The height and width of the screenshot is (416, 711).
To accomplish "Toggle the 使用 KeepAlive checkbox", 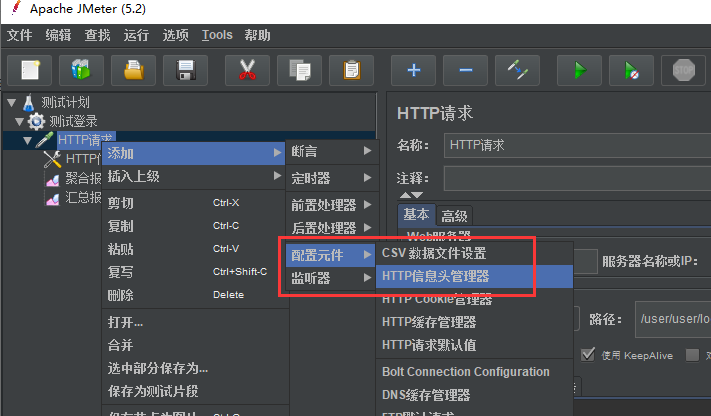I will point(587,355).
